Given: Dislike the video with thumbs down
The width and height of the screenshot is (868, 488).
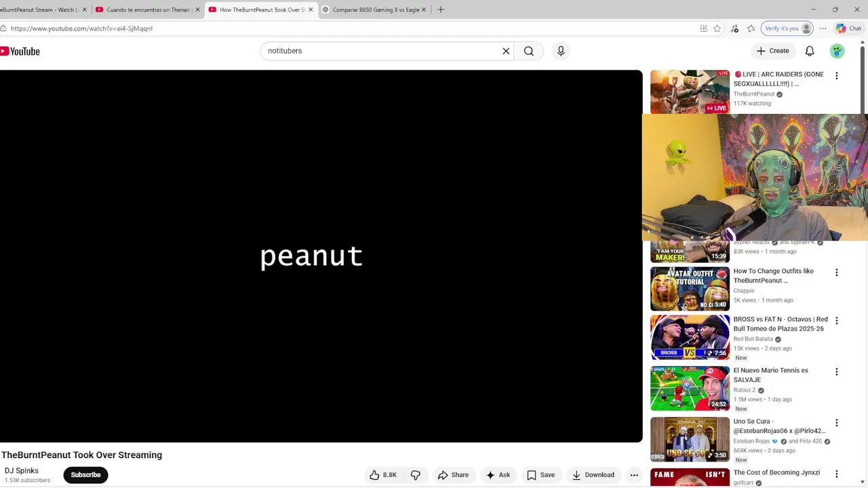Looking at the screenshot, I should [416, 475].
